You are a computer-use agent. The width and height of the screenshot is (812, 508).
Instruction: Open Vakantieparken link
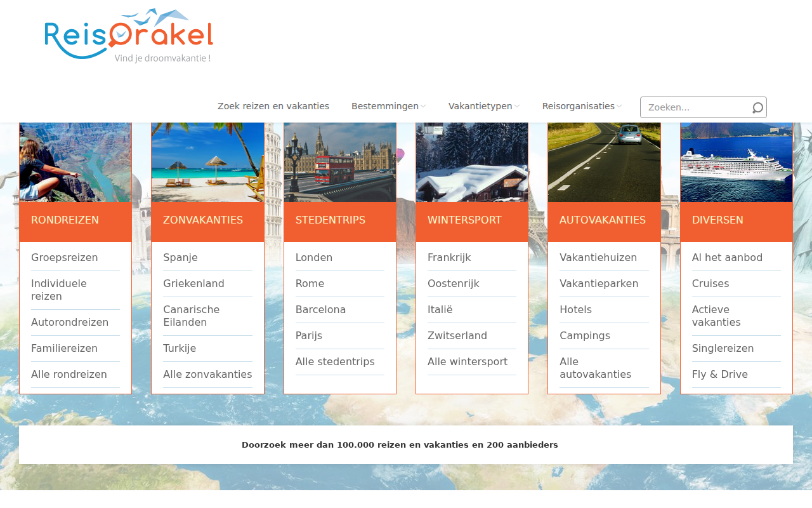click(x=599, y=284)
